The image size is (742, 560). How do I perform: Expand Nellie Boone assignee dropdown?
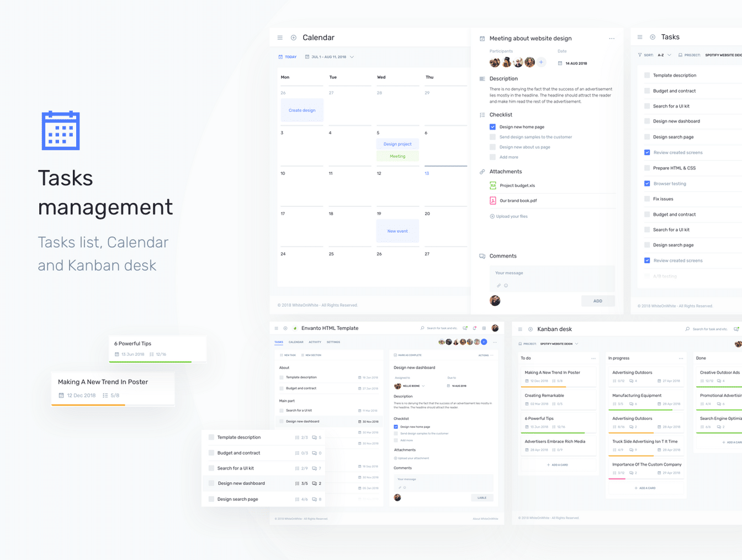coord(423,386)
